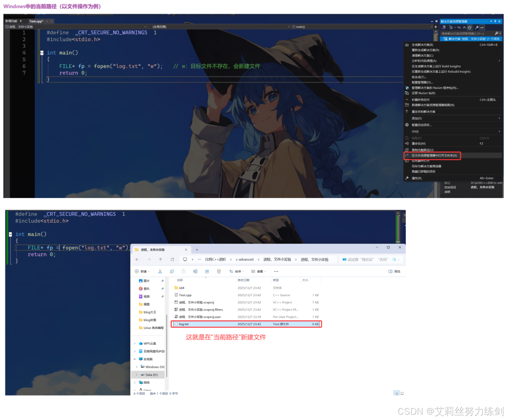Add a new Explorer tab with plus
This screenshot has height=420, width=505.
197,250
